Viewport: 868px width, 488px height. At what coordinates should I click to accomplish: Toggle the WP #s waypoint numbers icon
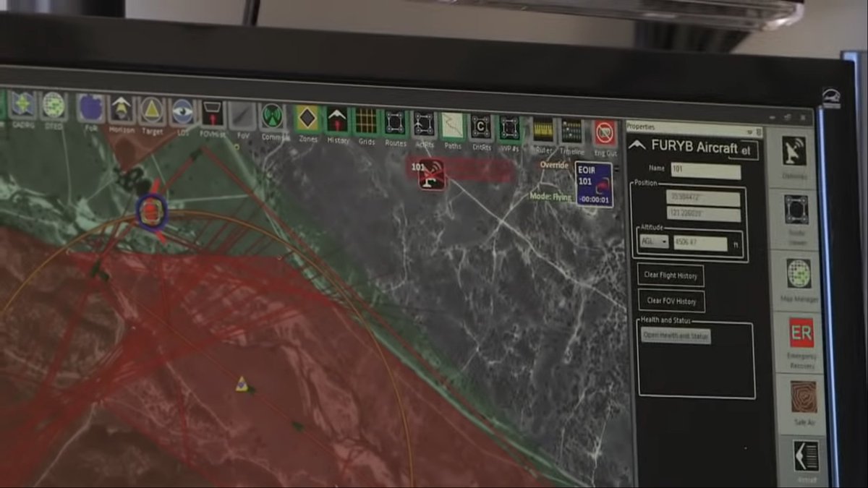click(x=509, y=128)
